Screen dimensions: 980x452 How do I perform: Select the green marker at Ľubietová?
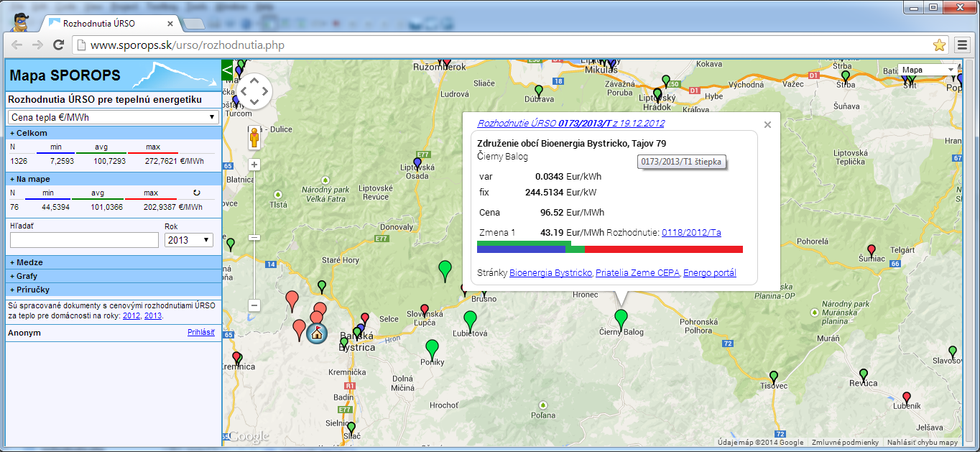(x=470, y=320)
